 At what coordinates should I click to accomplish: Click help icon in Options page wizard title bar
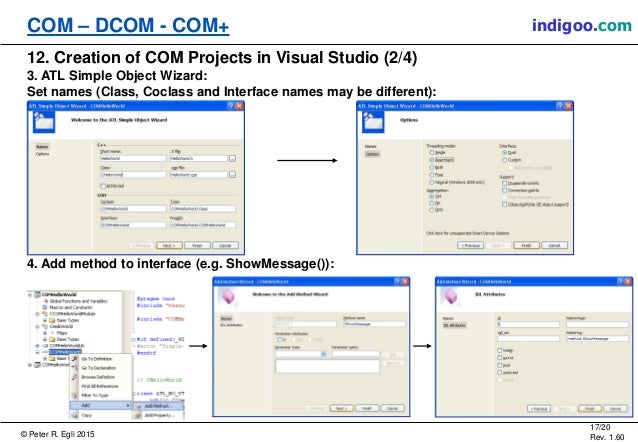[x=560, y=106]
